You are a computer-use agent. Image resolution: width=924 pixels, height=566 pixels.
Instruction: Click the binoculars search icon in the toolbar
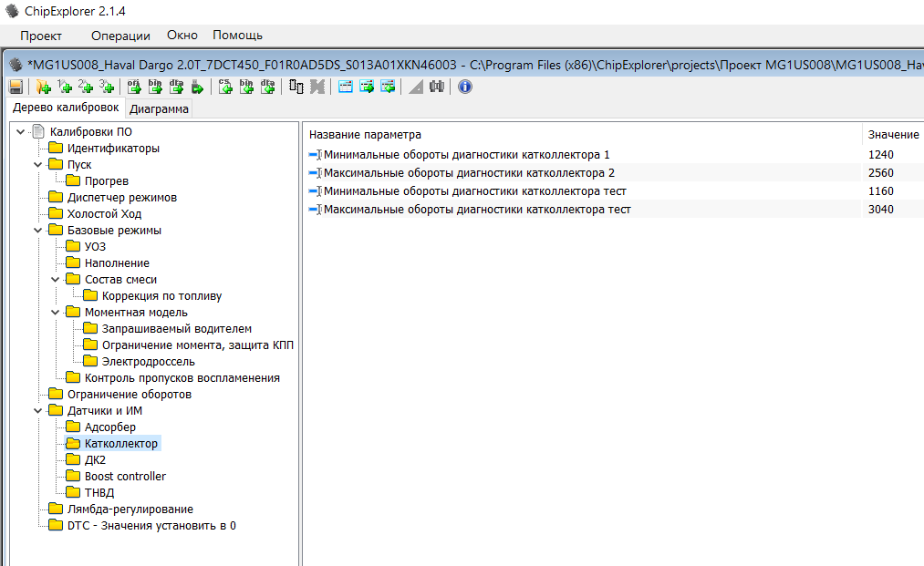pyautogui.click(x=437, y=87)
